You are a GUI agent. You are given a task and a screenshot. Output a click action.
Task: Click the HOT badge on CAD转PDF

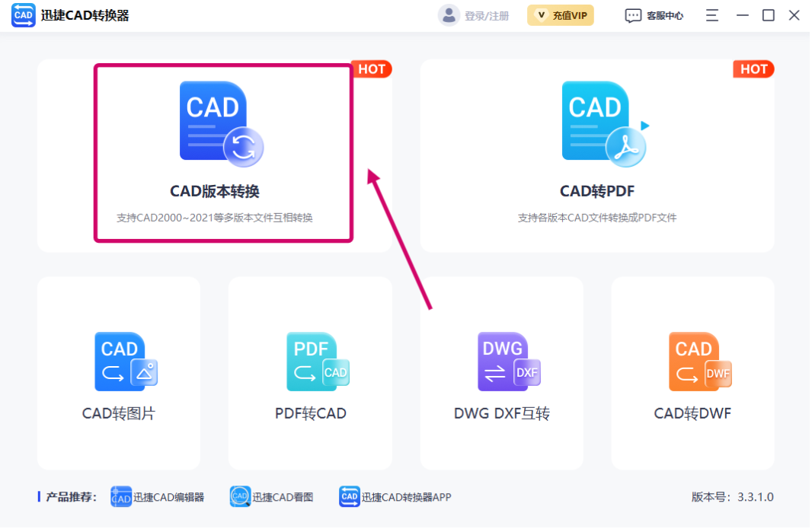(753, 69)
